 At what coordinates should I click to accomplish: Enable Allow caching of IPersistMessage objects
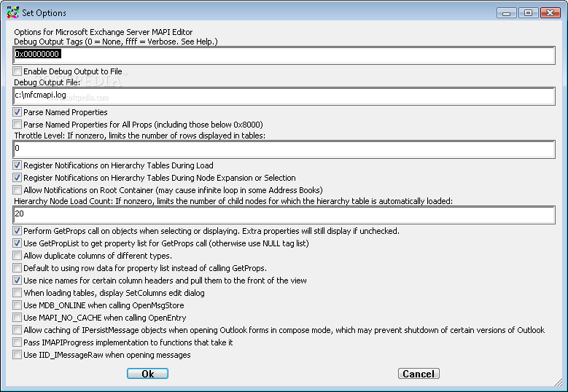(17, 329)
